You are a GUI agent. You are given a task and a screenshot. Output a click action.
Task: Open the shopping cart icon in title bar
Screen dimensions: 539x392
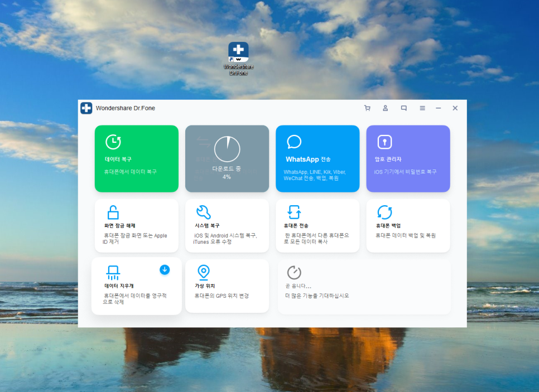[367, 108]
